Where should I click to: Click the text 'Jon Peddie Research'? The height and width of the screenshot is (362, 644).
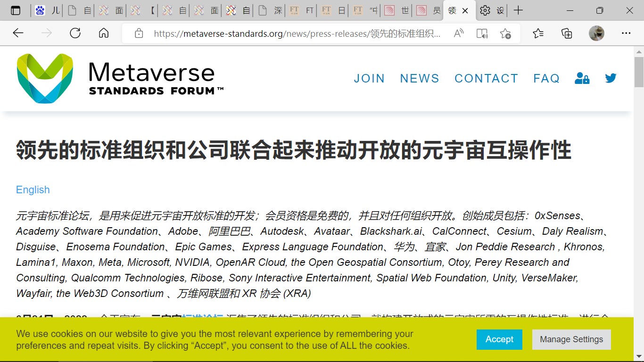point(505,247)
